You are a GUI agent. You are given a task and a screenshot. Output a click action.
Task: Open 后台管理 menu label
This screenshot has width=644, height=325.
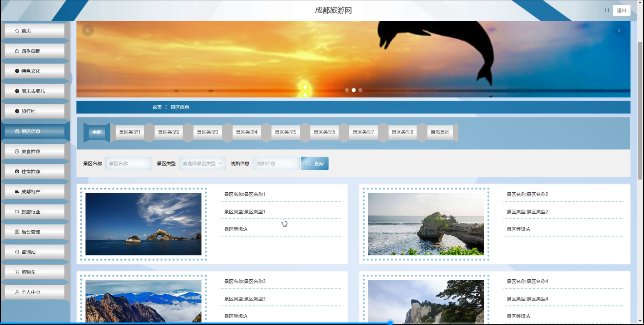pyautogui.click(x=31, y=232)
